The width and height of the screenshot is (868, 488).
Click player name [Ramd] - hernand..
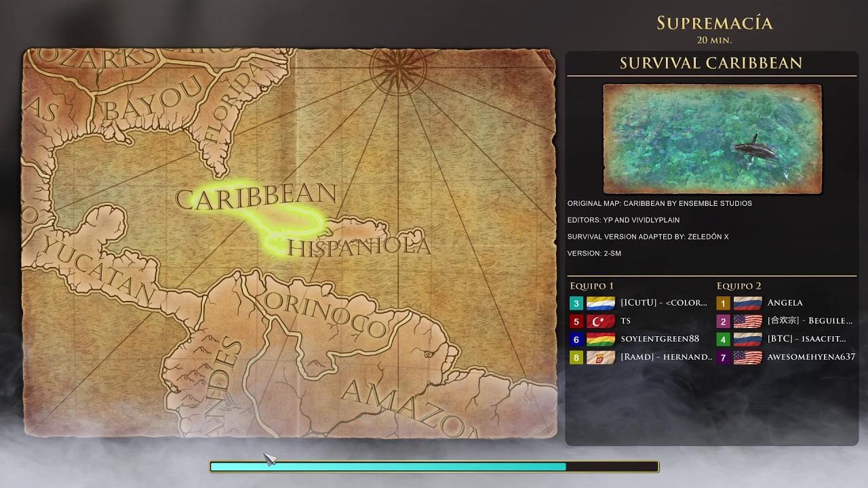(x=667, y=357)
